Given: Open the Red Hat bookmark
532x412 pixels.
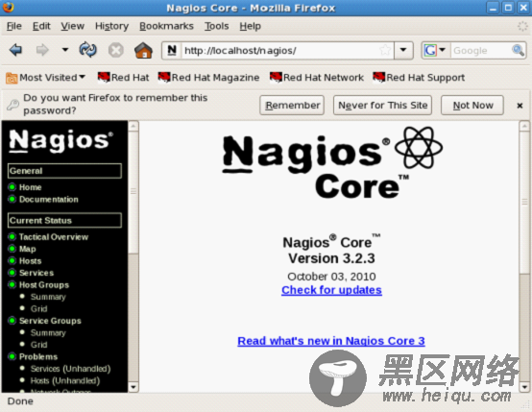Looking at the screenshot, I should pos(124,78).
